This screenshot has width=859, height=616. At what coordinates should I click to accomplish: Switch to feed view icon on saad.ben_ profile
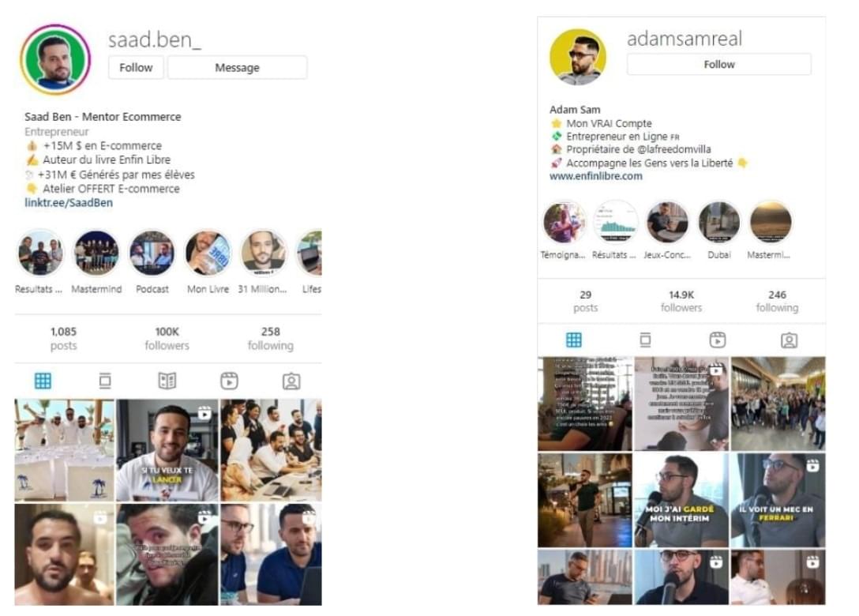coord(105,381)
